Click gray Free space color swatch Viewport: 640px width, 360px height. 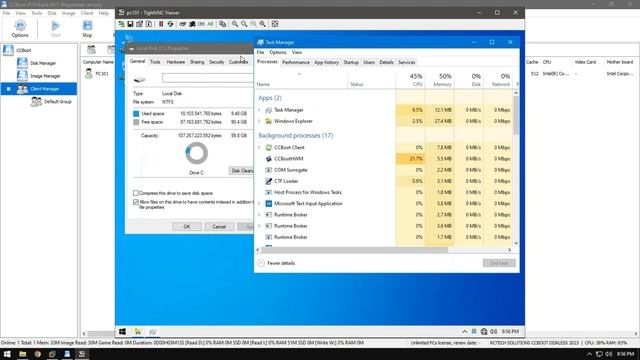point(136,122)
